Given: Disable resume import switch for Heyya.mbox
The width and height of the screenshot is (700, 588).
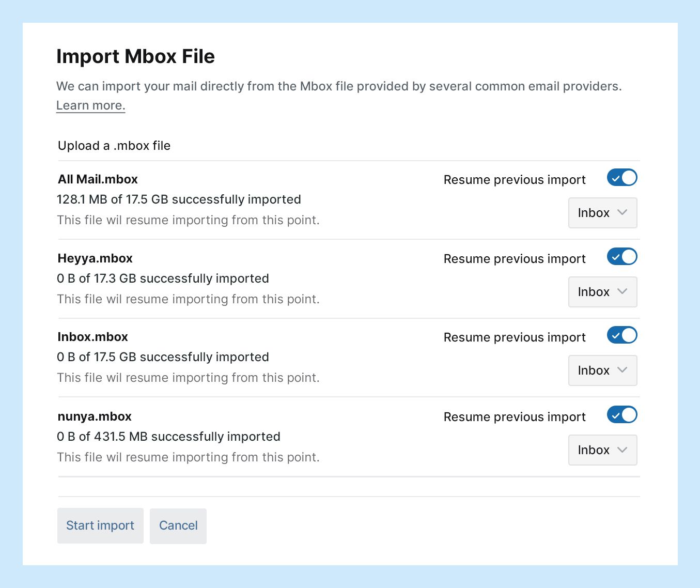Looking at the screenshot, I should click(x=621, y=257).
